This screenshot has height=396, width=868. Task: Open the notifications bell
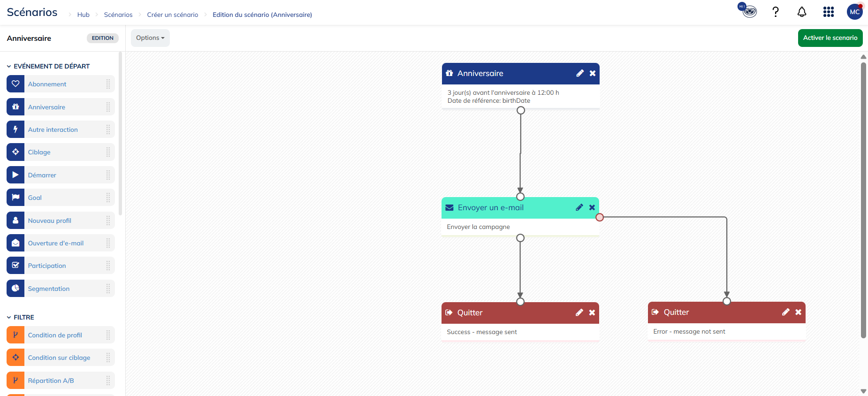click(802, 12)
